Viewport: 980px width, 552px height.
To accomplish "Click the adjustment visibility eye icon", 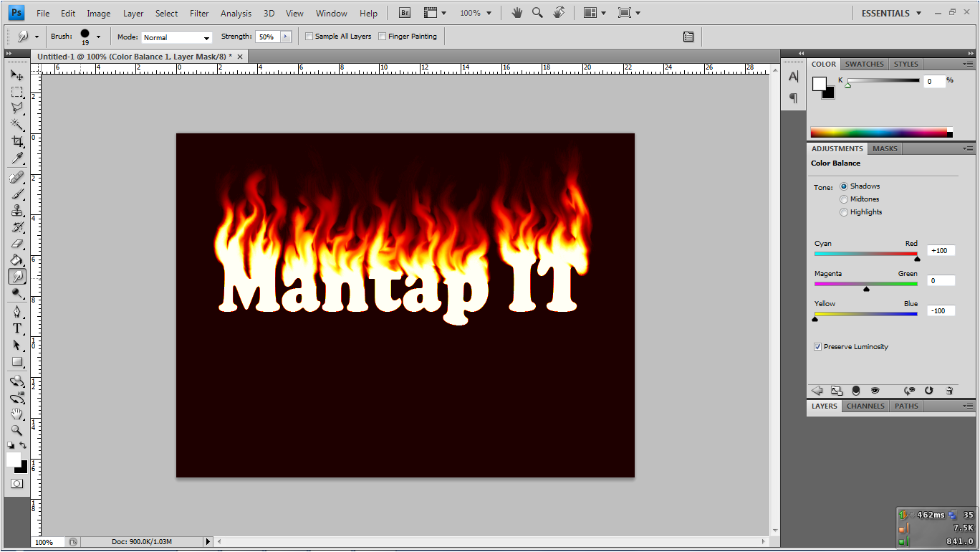I will coord(875,391).
